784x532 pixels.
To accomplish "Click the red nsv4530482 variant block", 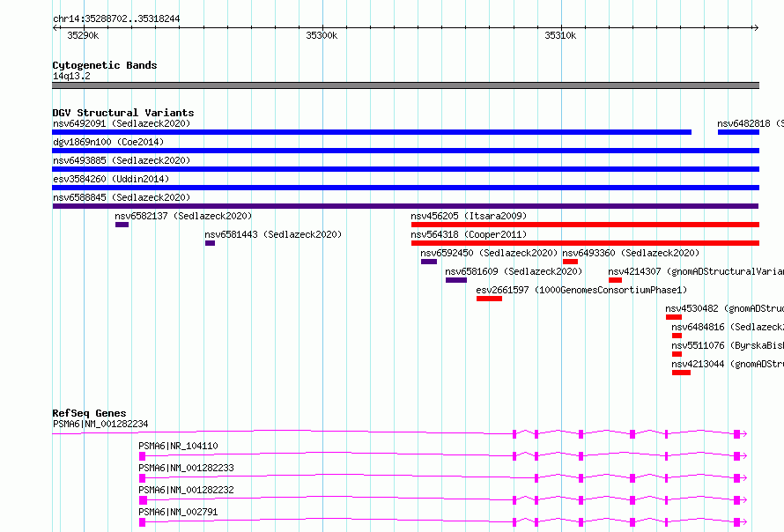I will pyautogui.click(x=674, y=317).
